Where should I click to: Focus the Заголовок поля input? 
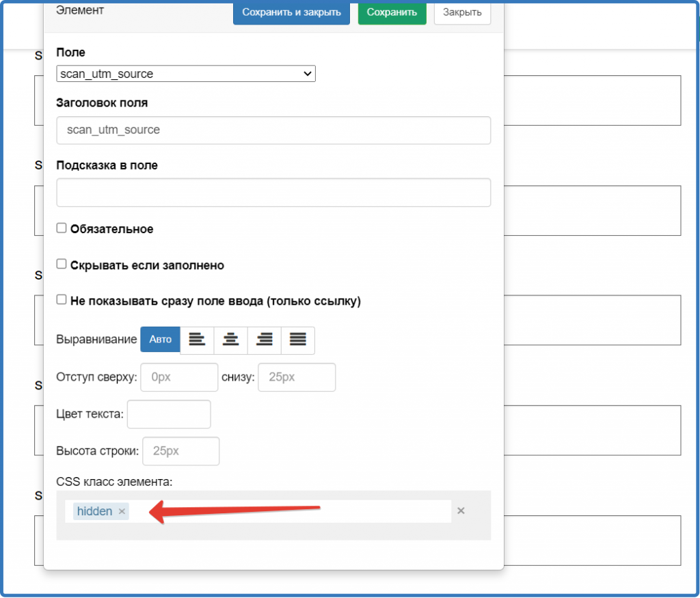click(273, 131)
